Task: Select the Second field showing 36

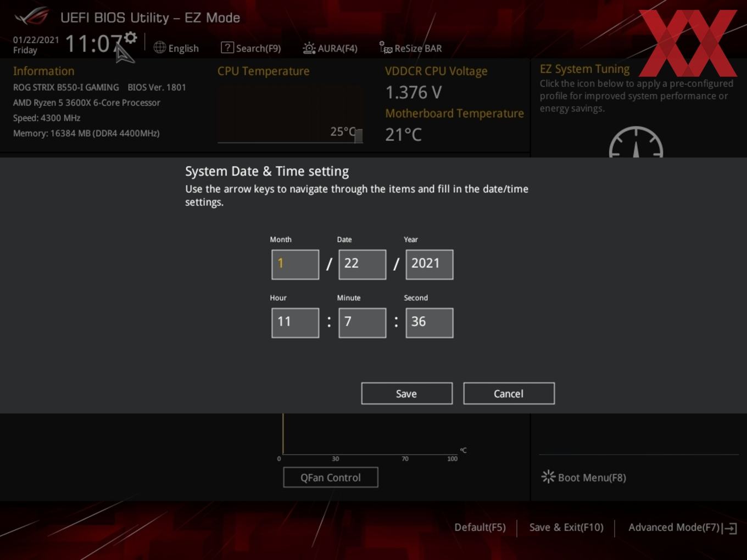Action: [430, 323]
